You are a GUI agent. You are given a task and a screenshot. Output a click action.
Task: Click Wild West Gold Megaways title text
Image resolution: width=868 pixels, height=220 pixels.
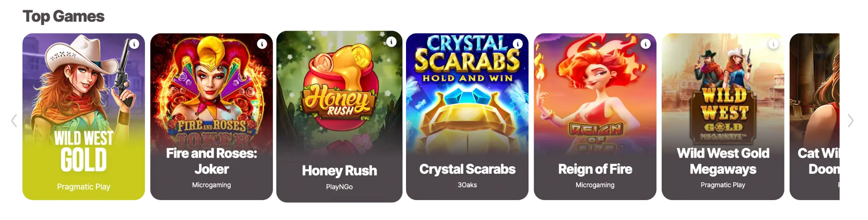point(723,161)
